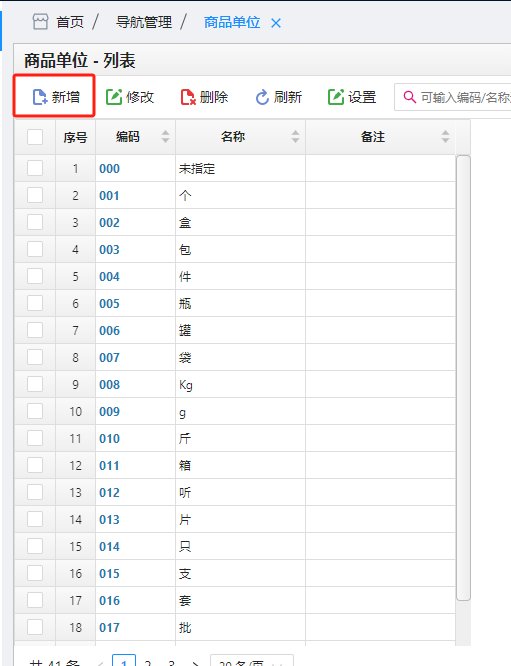Open the 设置 settings icon
This screenshot has height=666, width=511.
[x=336, y=97]
